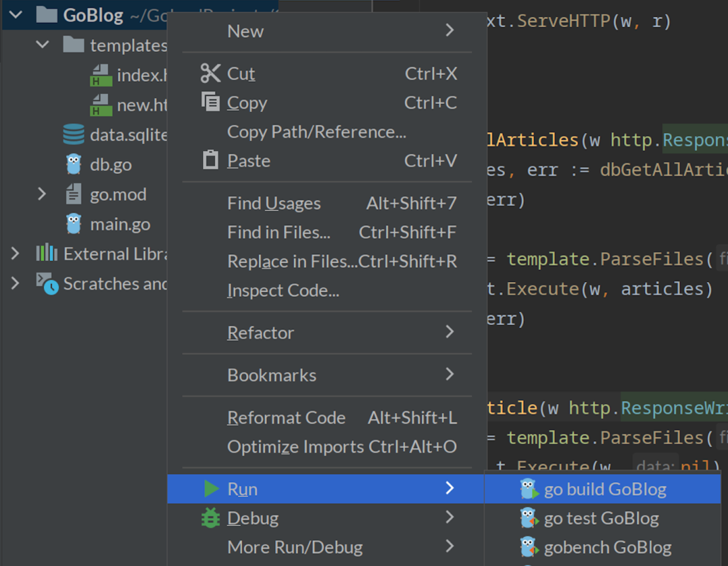Click the External Libraries icon

47,253
